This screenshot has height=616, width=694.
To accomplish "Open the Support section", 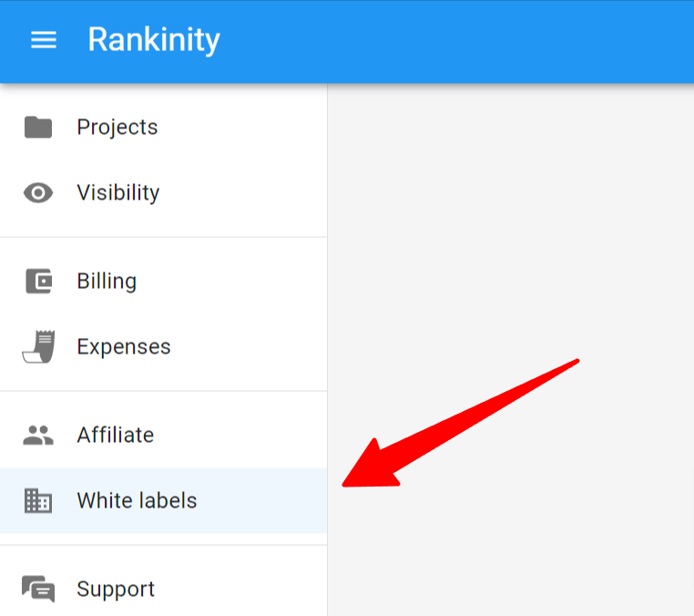I will [x=163, y=589].
